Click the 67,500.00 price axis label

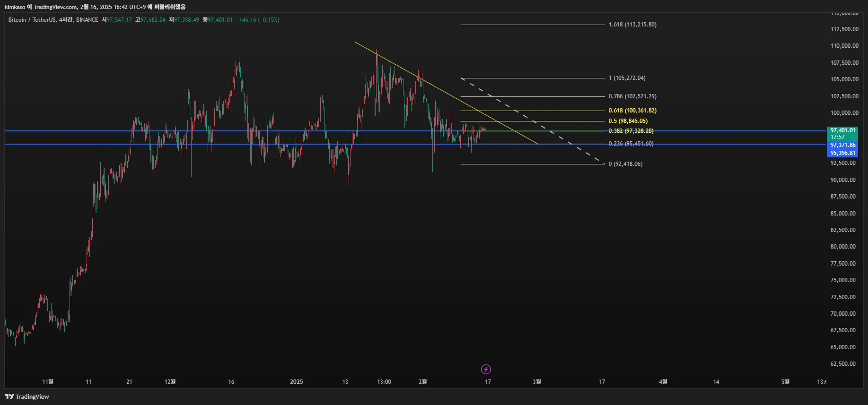(x=843, y=330)
